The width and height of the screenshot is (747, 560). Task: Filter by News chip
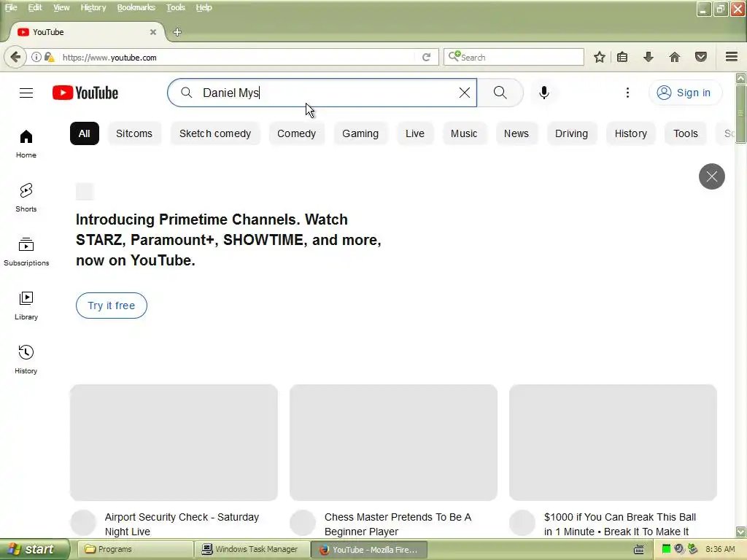pyautogui.click(x=516, y=133)
